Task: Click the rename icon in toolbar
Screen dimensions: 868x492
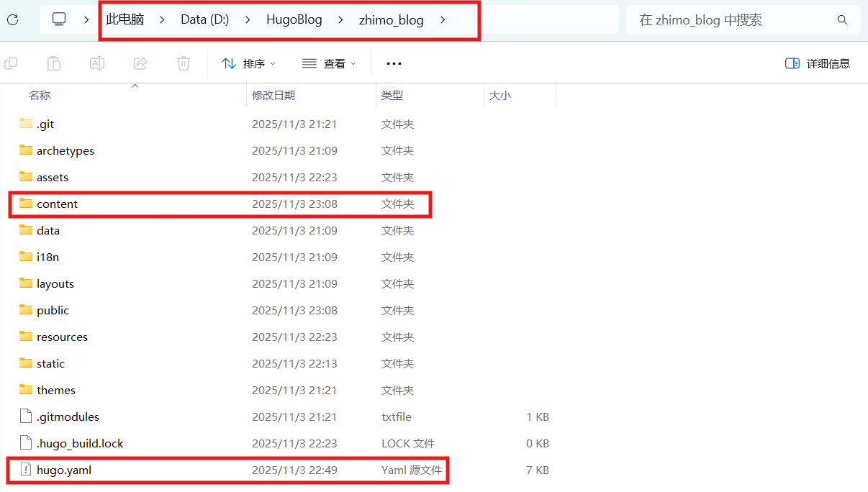Action: tap(97, 63)
